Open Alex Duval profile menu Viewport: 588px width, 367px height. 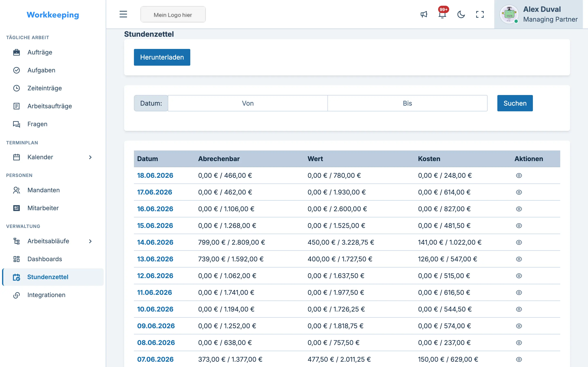[x=538, y=14]
